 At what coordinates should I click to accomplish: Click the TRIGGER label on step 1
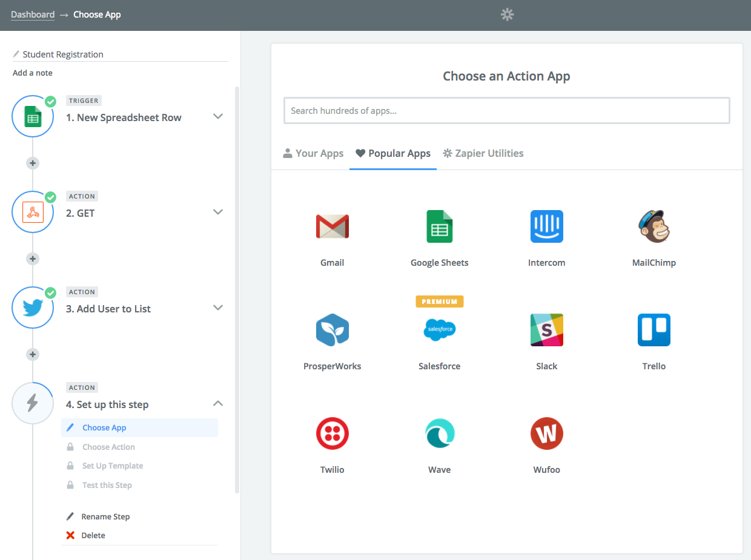(84, 100)
